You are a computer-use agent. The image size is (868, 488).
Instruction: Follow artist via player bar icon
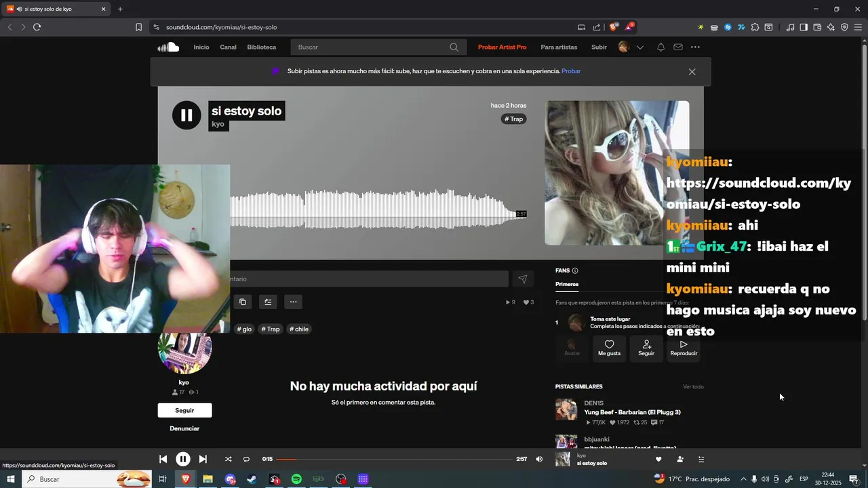[680, 459]
